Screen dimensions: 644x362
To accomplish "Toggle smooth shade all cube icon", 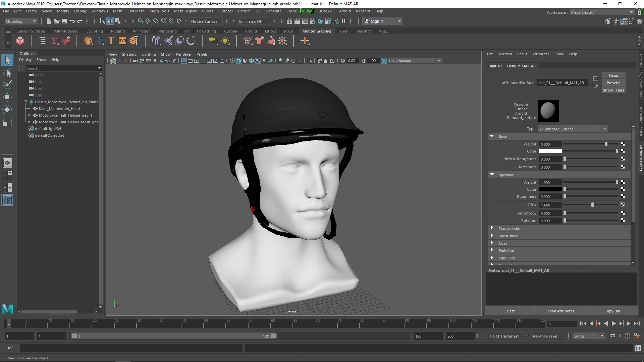I will (238, 61).
